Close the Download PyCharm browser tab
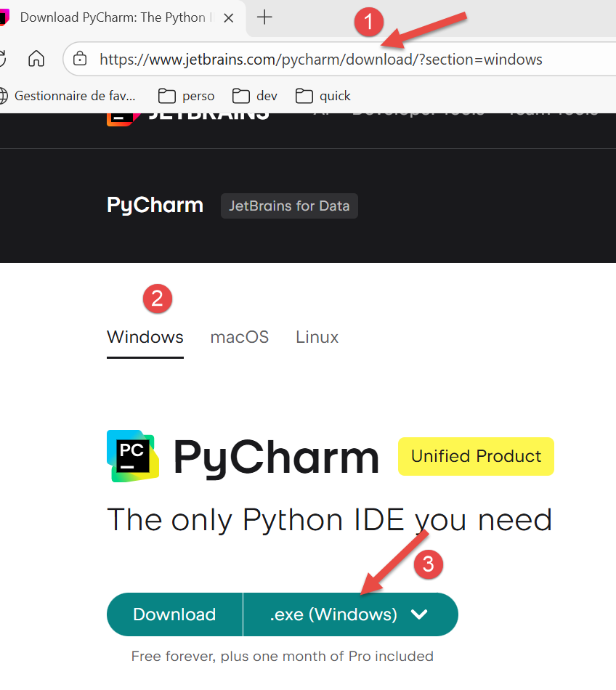Screen dimensions: 616x690 [x=228, y=17]
